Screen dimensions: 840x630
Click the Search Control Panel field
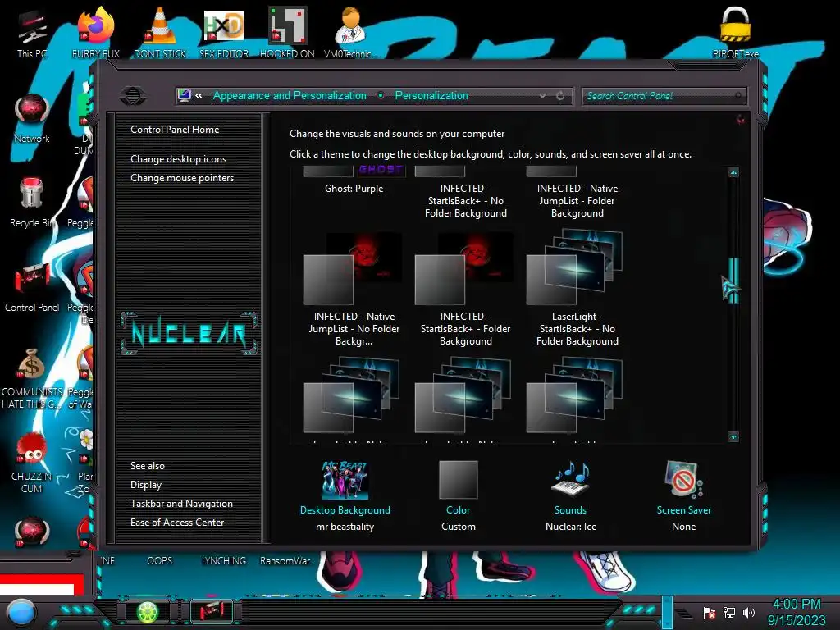pos(663,96)
